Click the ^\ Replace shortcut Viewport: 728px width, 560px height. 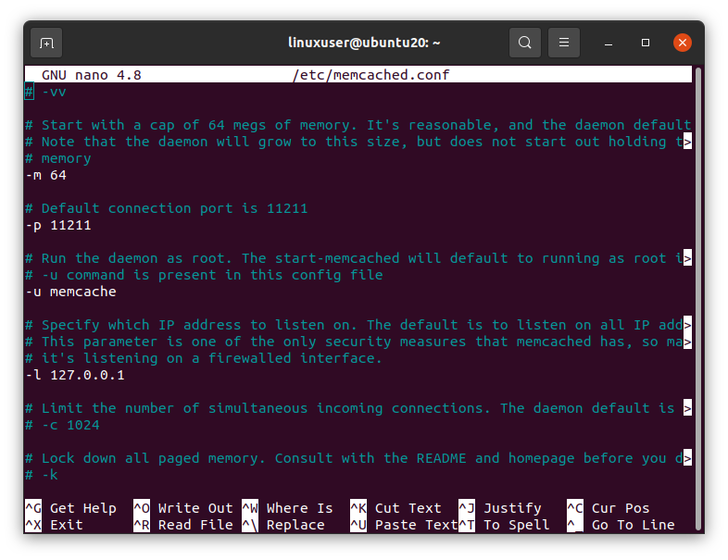[283, 525]
